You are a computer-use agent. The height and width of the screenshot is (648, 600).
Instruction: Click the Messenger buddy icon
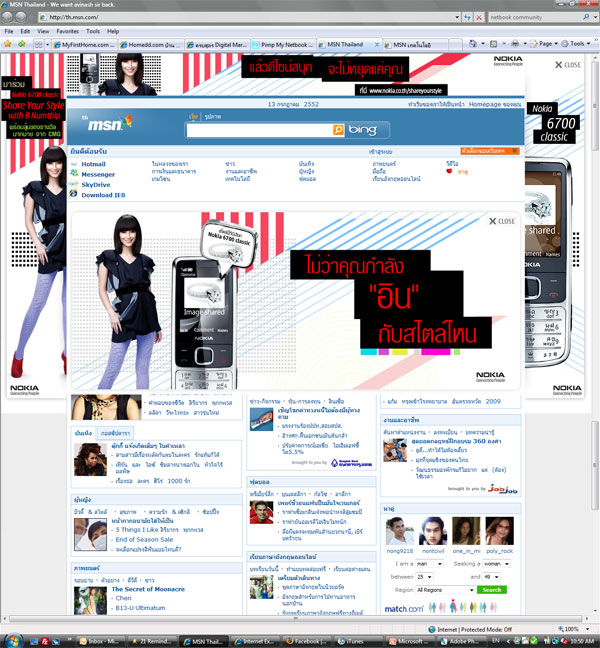[74, 173]
